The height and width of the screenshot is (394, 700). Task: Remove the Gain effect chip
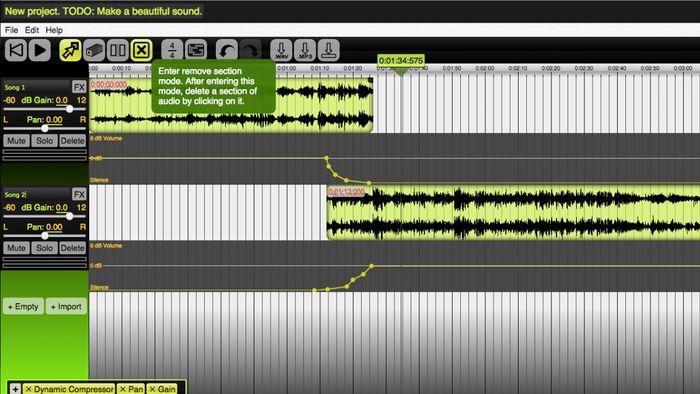(152, 389)
